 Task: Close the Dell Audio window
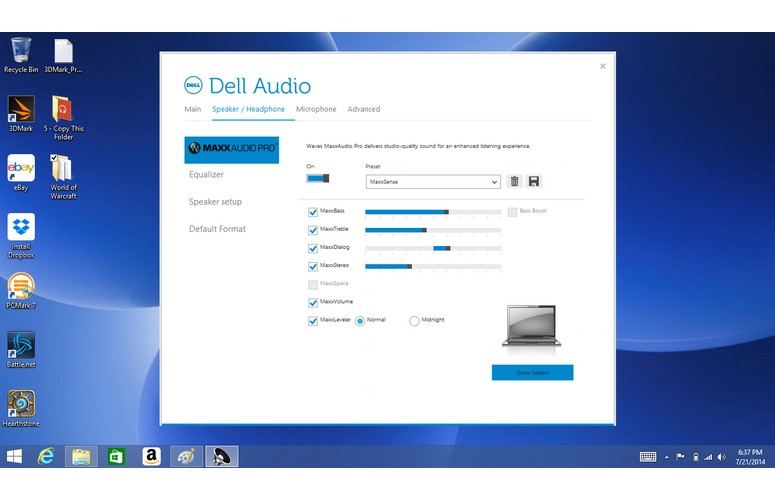603,66
